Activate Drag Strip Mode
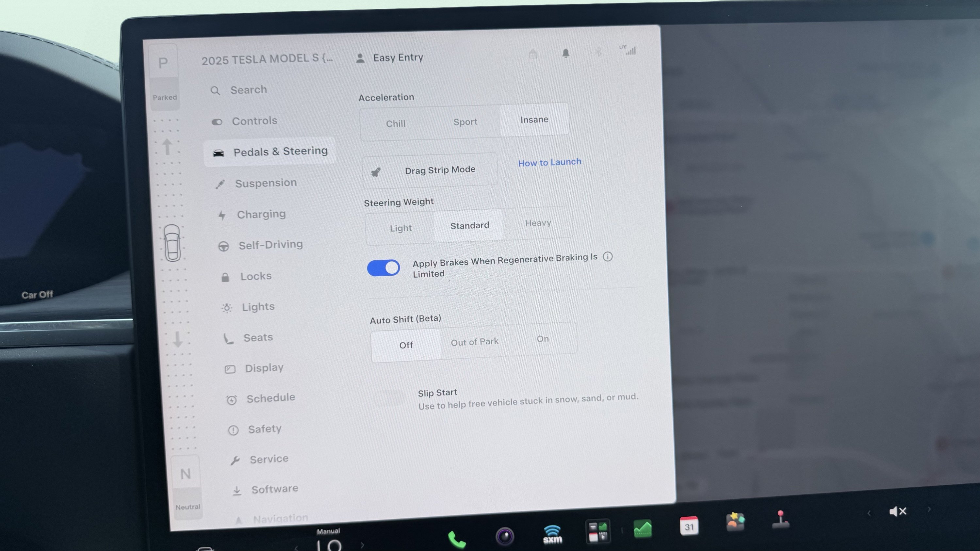980x551 pixels. tap(430, 170)
